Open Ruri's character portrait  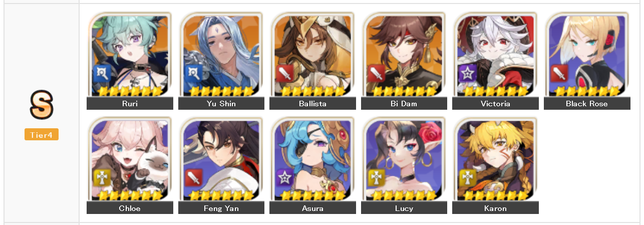(130, 54)
